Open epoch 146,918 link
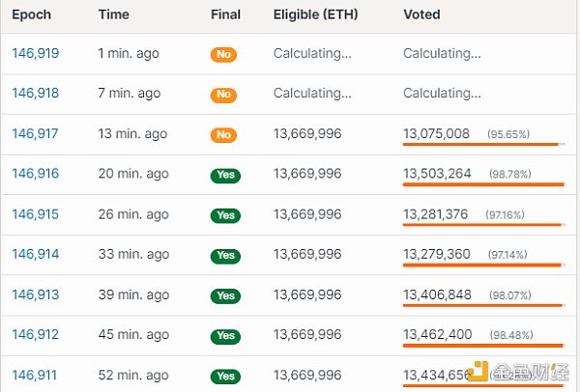This screenshot has height=392, width=580. (36, 93)
